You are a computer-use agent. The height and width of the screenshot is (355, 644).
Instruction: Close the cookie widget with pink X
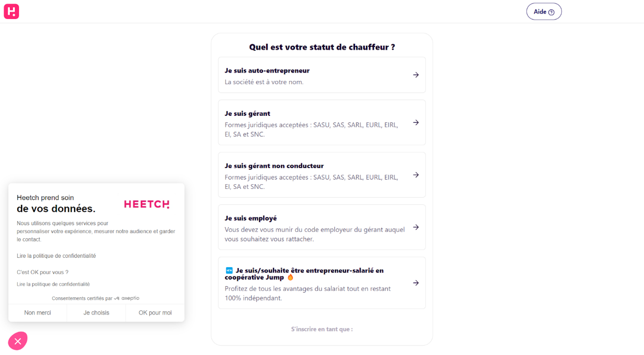(18, 341)
